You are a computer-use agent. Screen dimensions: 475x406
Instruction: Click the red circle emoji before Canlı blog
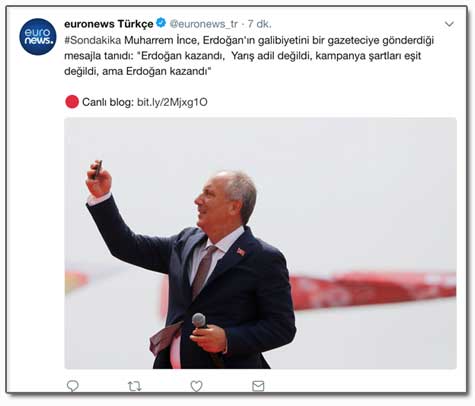[x=72, y=102]
